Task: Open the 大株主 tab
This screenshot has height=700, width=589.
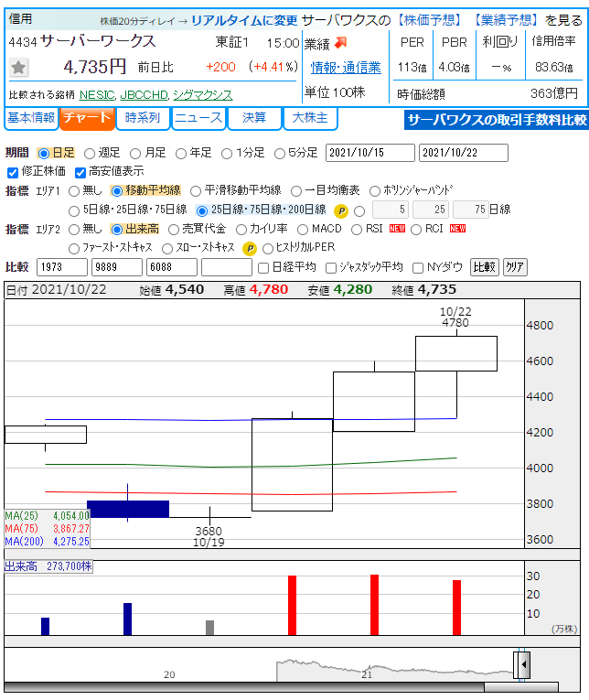Action: click(310, 118)
